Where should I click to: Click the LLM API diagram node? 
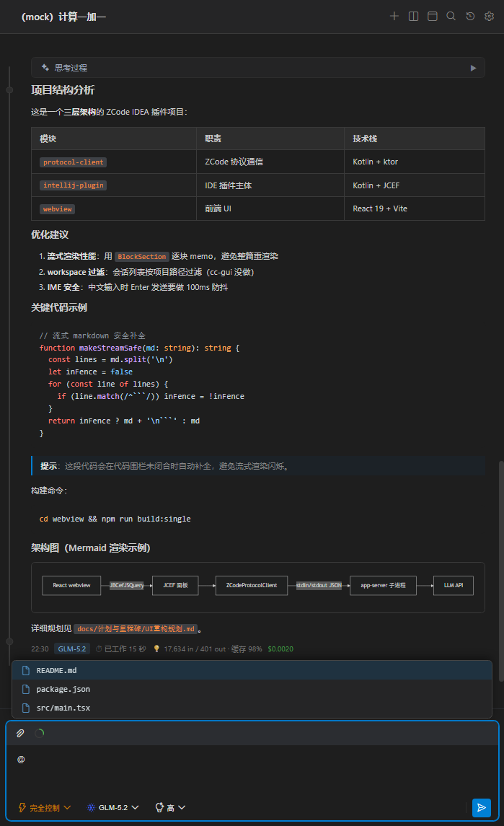click(x=454, y=585)
